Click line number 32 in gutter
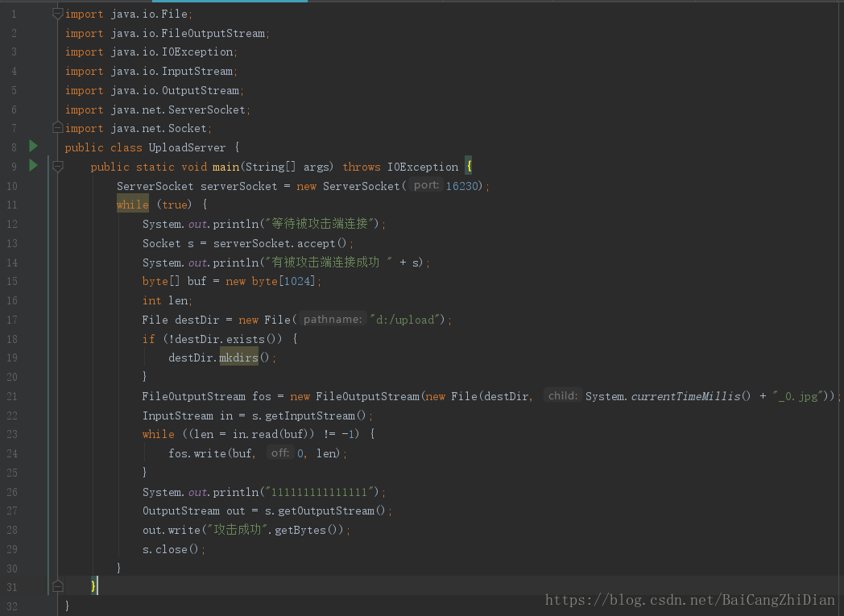 pos(12,607)
